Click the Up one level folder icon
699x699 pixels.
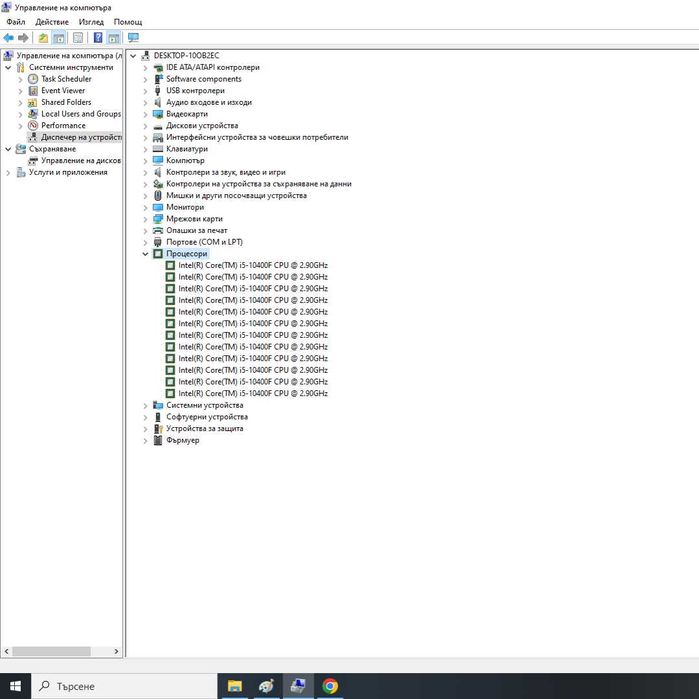tap(43, 38)
